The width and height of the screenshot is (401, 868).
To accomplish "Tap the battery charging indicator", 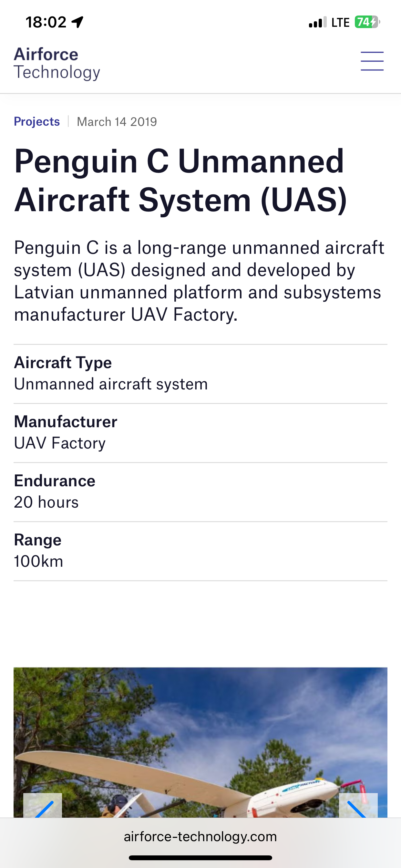I will 367,22.
